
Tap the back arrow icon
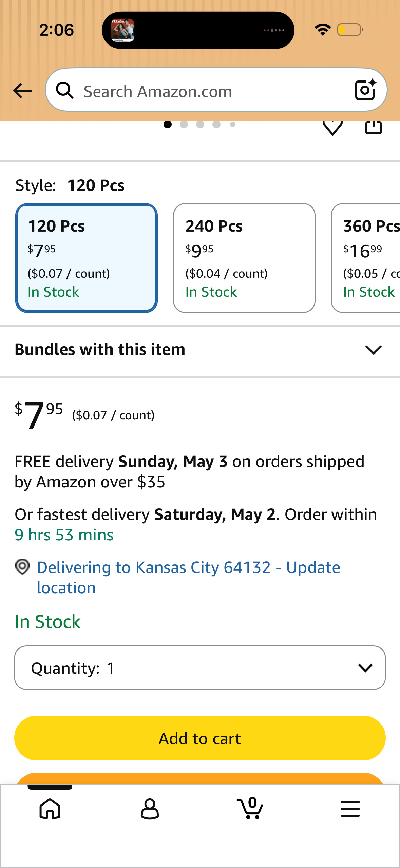[22, 91]
